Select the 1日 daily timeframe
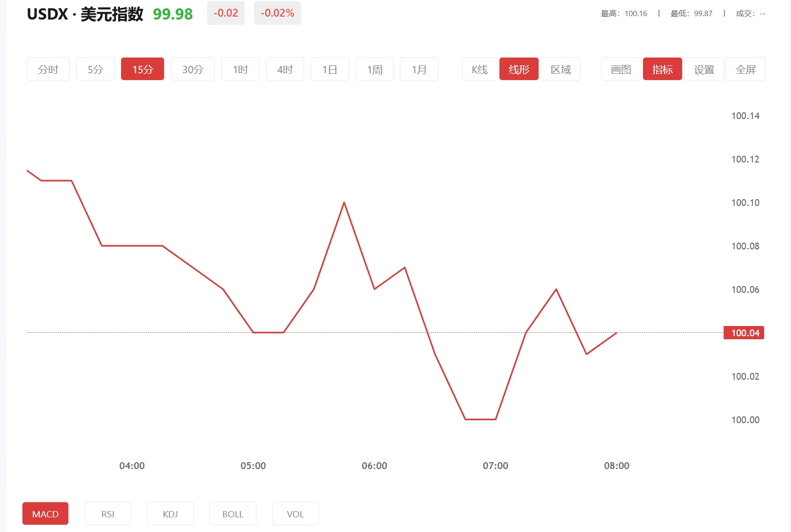 [x=330, y=69]
